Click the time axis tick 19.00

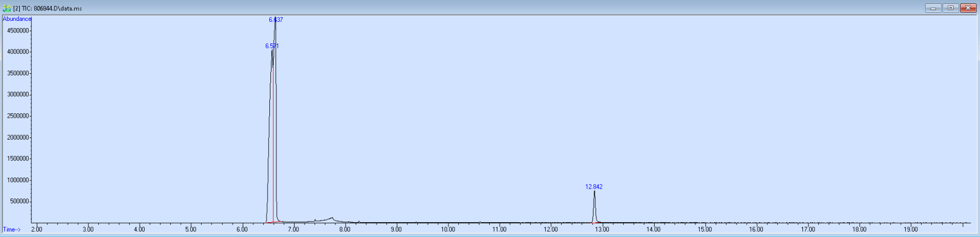click(x=911, y=229)
